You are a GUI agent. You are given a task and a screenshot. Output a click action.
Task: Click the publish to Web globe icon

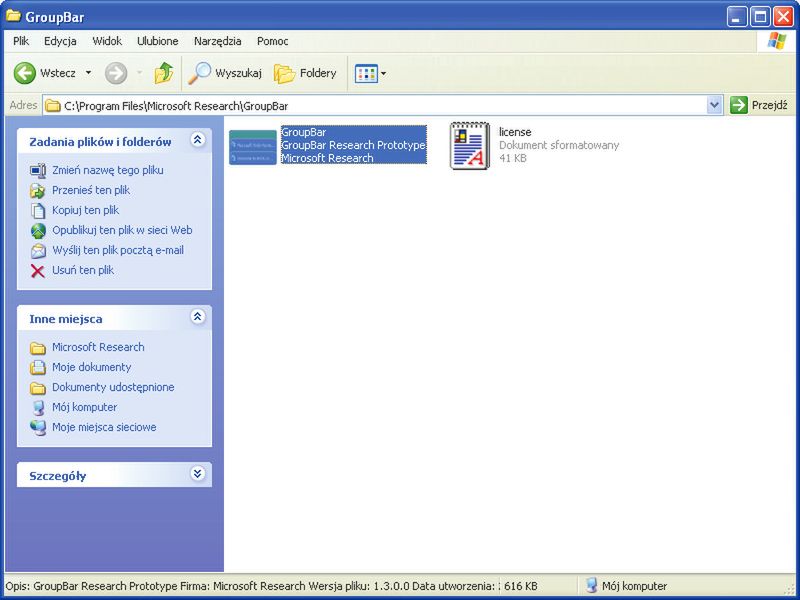[38, 231]
